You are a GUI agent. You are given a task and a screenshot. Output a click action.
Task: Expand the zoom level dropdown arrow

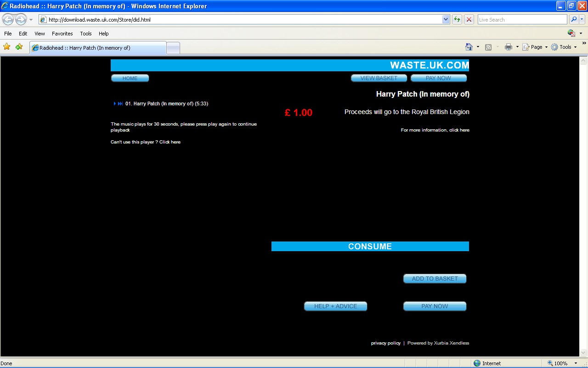click(575, 363)
